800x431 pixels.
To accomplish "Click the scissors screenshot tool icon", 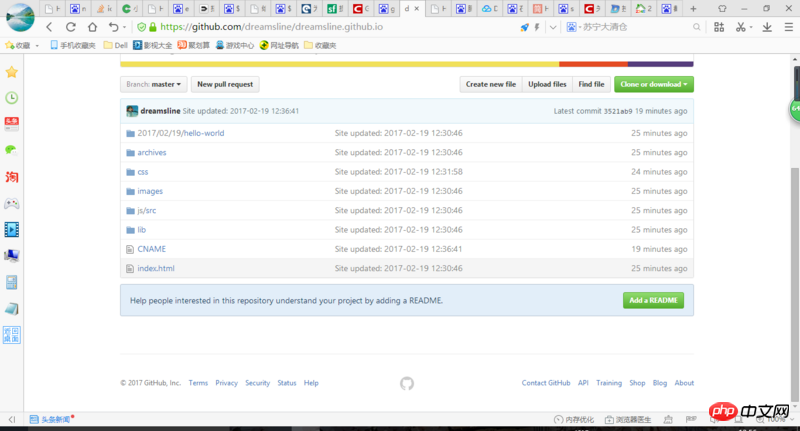I will coord(740,27).
